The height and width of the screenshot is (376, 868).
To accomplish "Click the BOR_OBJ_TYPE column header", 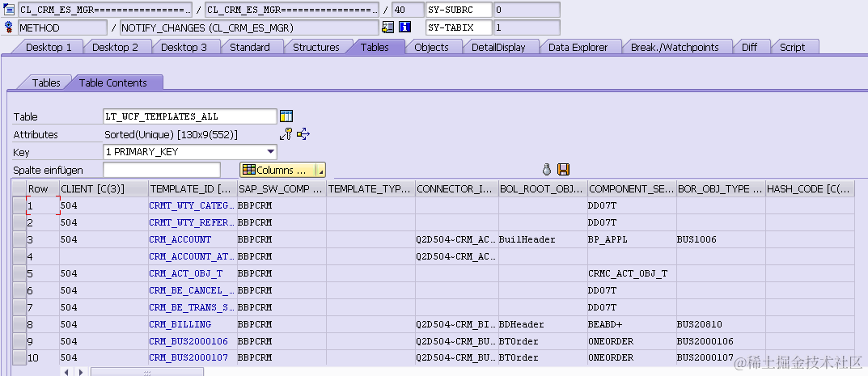I will [721, 188].
